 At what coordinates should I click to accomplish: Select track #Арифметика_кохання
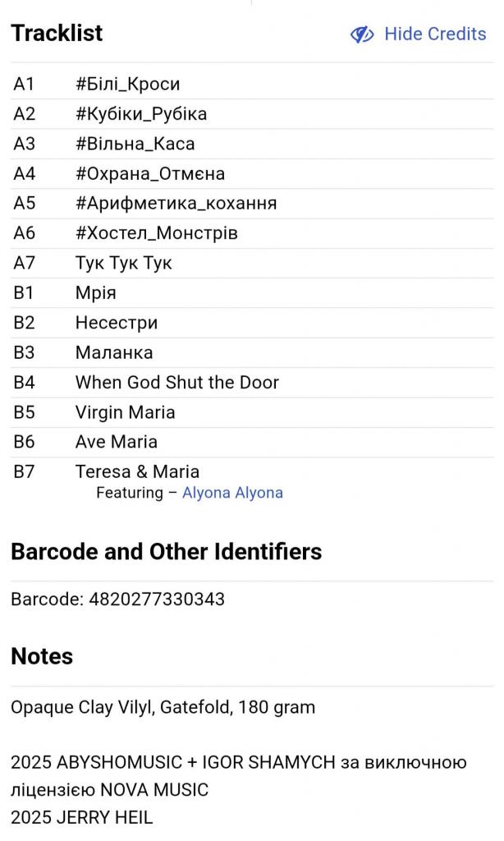pos(176,203)
